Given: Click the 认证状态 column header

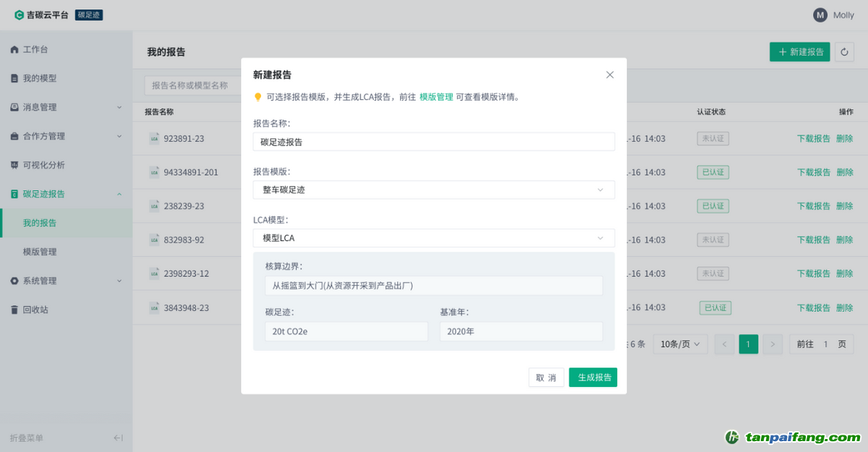Looking at the screenshot, I should click(x=711, y=112).
